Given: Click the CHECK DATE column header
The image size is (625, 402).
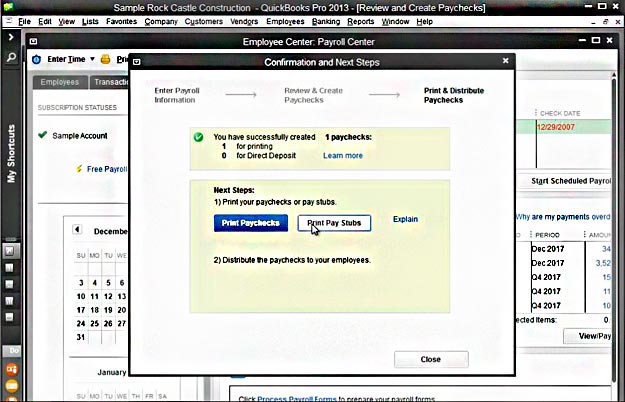Looking at the screenshot, I should [x=560, y=114].
